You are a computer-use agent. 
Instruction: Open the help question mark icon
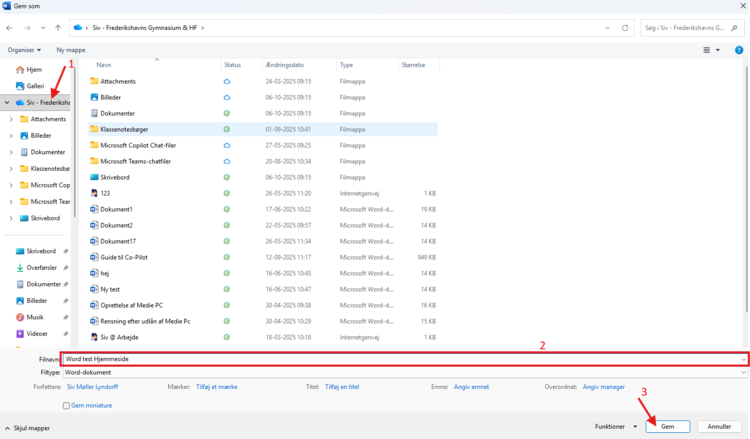pyautogui.click(x=740, y=49)
